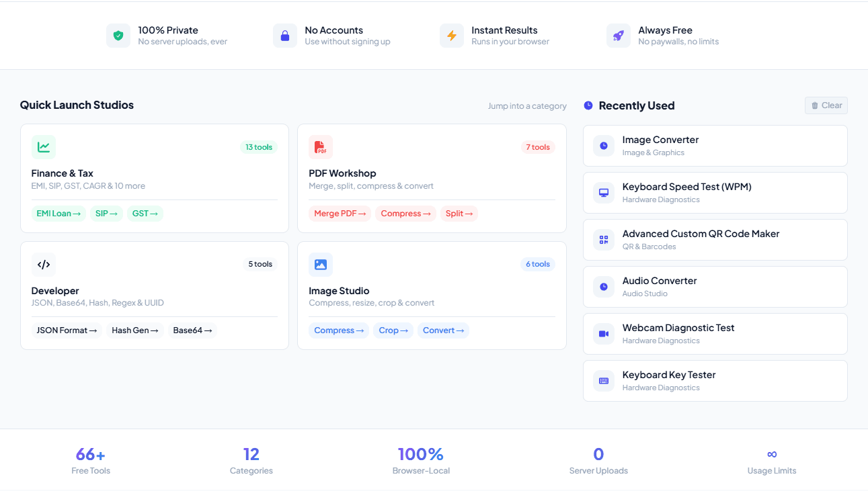This screenshot has width=868, height=491.
Task: Click the red PDF Workshop file icon
Action: (x=321, y=147)
